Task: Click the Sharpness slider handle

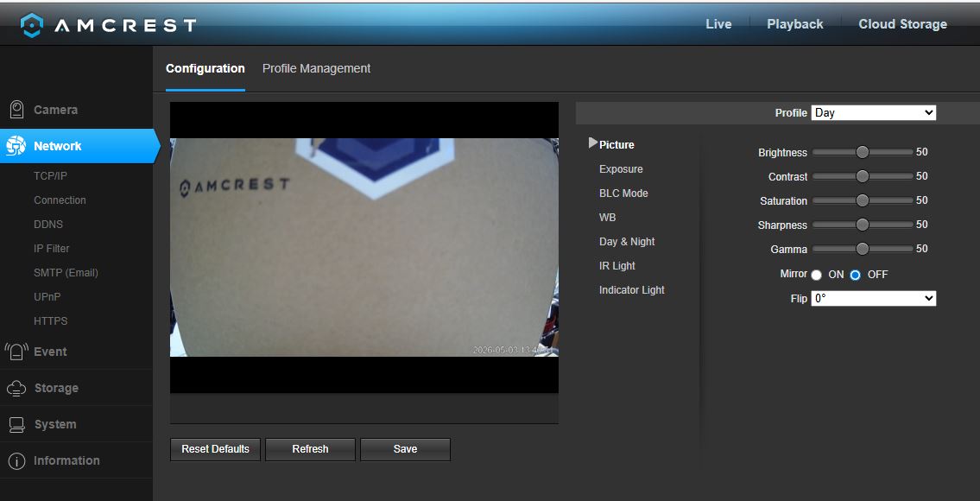Action: click(863, 225)
